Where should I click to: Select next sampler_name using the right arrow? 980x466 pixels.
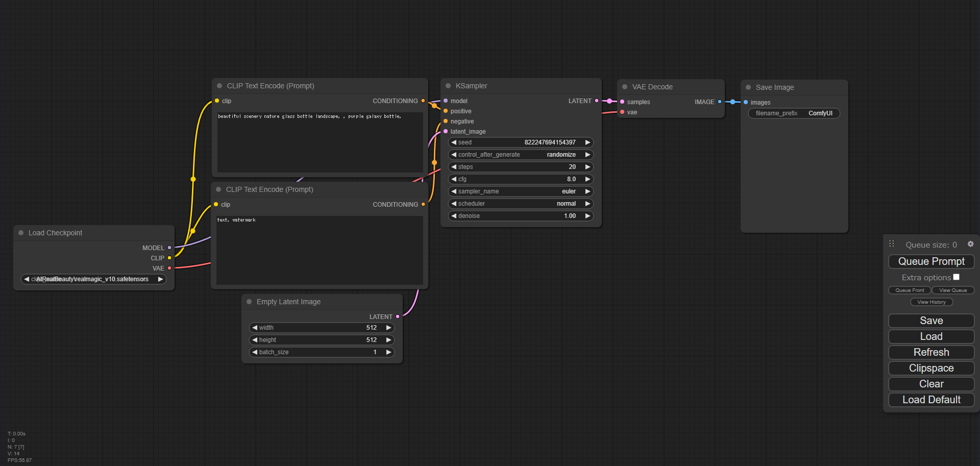(587, 191)
